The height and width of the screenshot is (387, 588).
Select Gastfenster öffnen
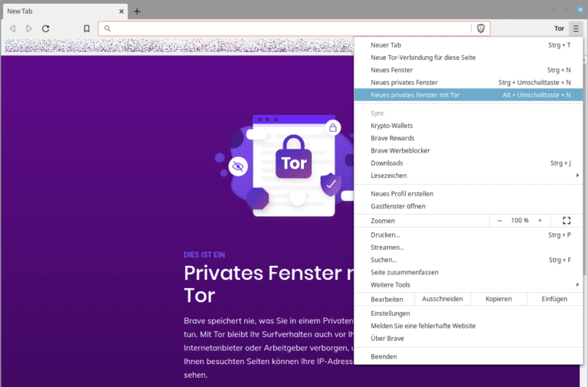(469, 206)
